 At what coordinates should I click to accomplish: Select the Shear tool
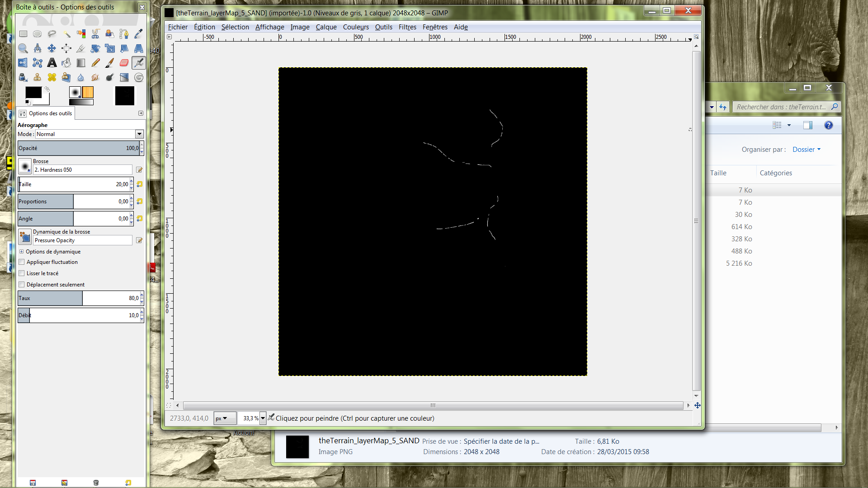point(124,48)
